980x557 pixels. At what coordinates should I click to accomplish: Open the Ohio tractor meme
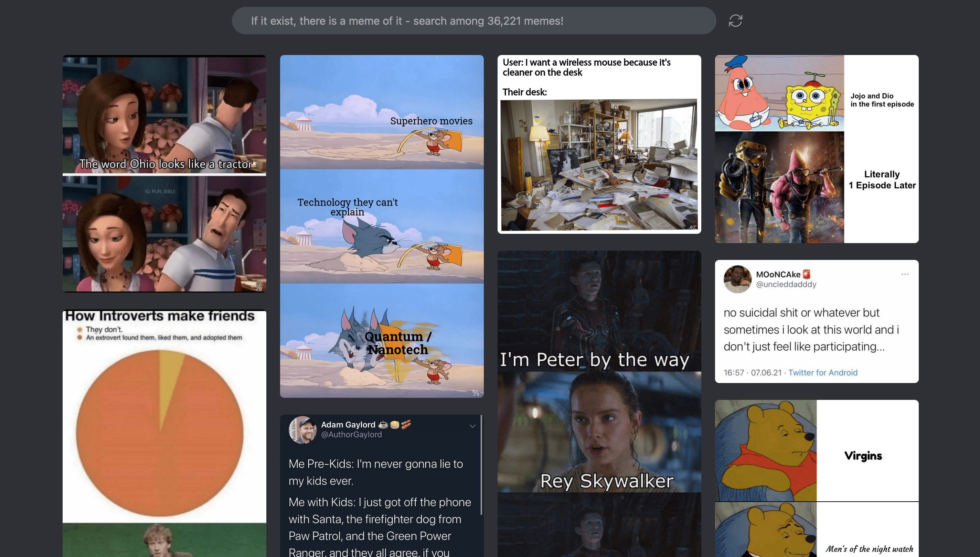[164, 174]
